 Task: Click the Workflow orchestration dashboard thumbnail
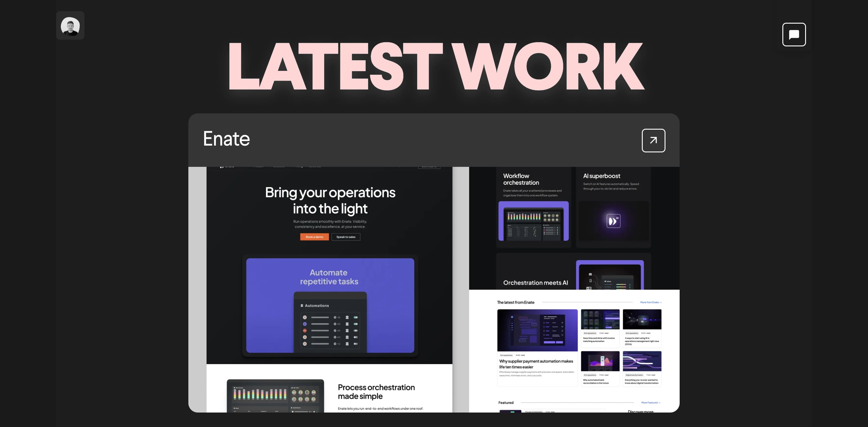[533, 221]
